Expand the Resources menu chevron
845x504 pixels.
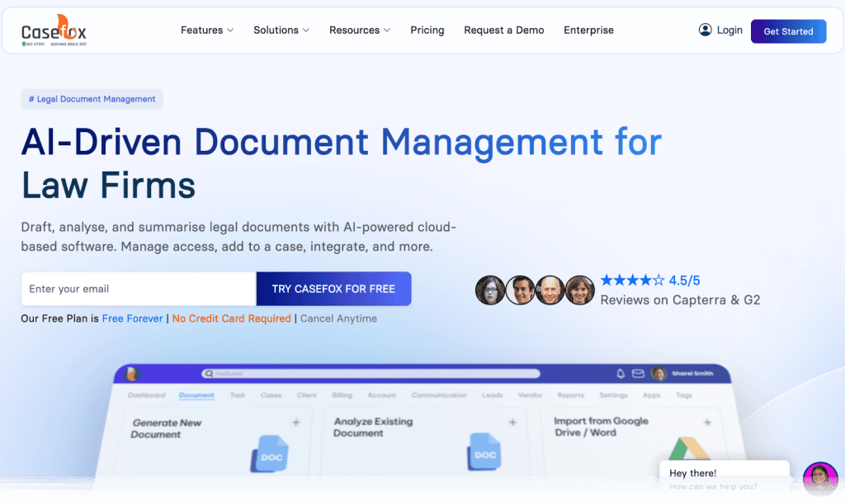[x=388, y=31]
